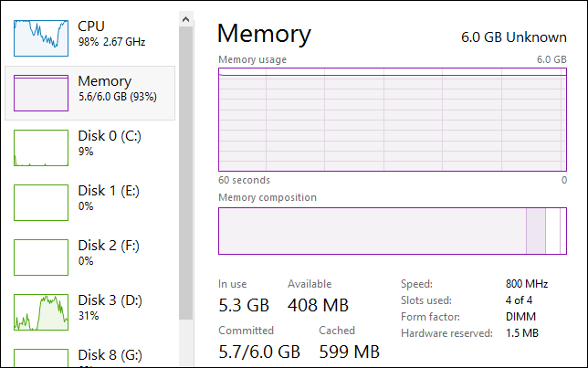
Task: Open the CPU 98% 2.67 GHz entry
Action: click(x=90, y=38)
